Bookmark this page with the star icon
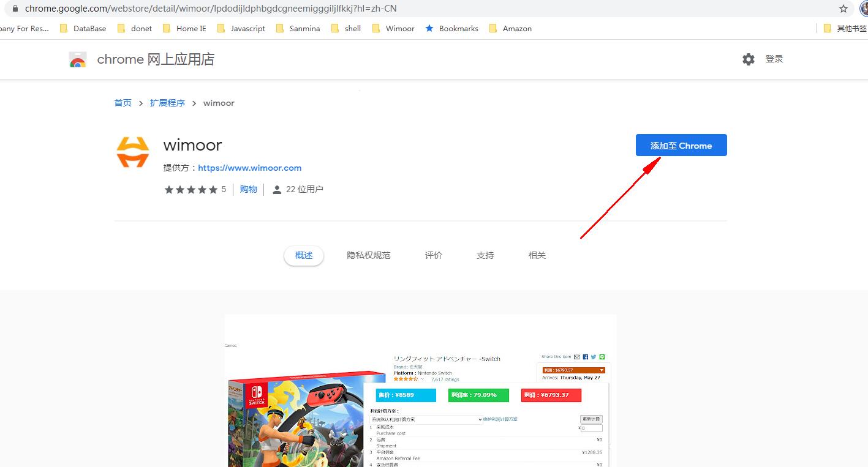The image size is (868, 467). [843, 9]
